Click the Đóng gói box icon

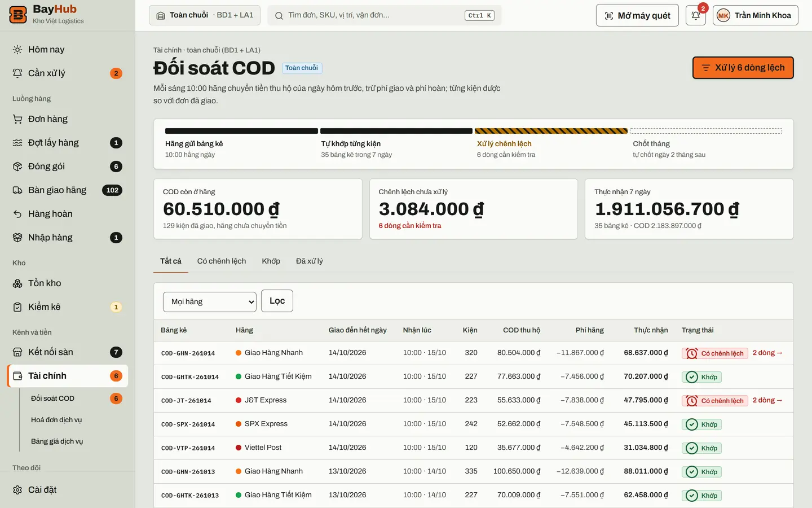17,167
